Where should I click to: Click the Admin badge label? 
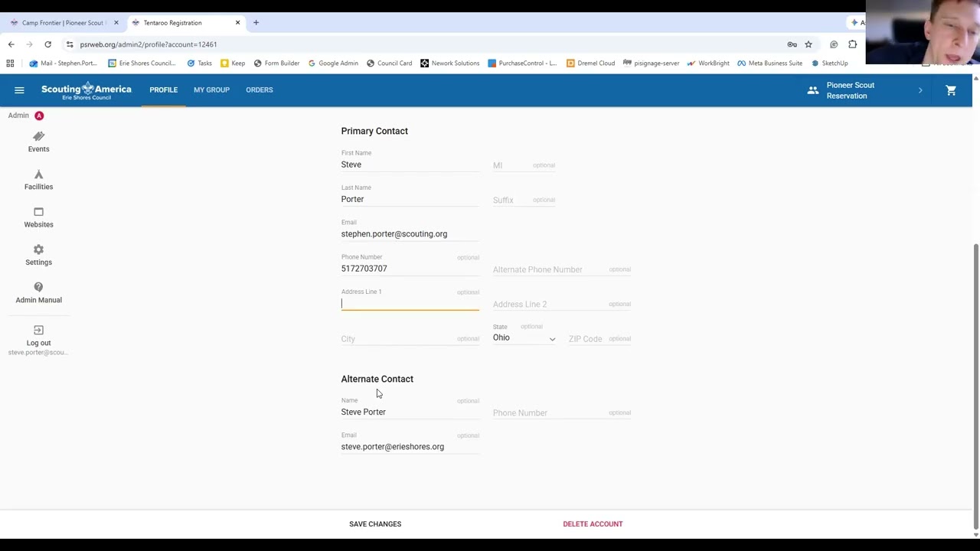pos(26,116)
